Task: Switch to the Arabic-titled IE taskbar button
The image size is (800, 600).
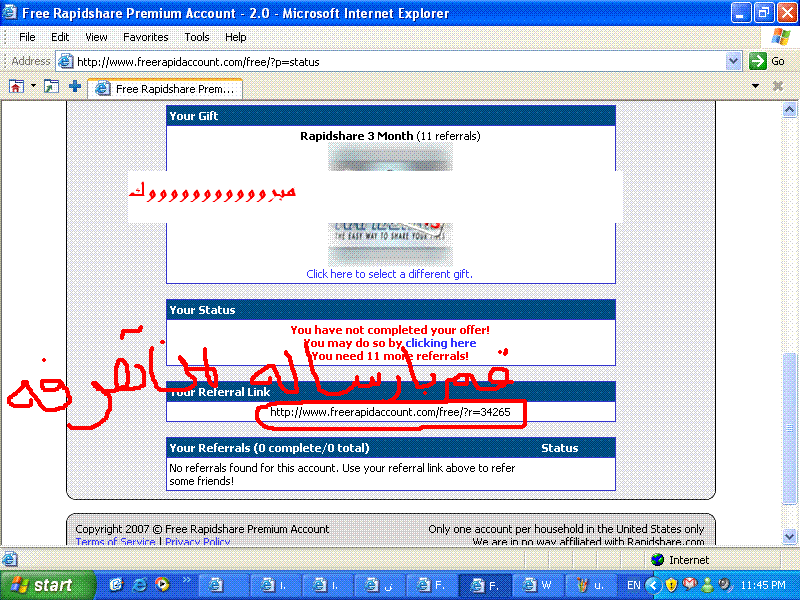Action: pos(380,585)
